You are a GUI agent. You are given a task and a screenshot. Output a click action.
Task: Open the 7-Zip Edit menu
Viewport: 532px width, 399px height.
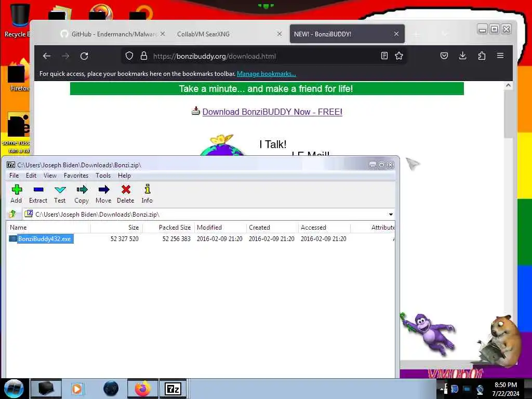click(31, 176)
